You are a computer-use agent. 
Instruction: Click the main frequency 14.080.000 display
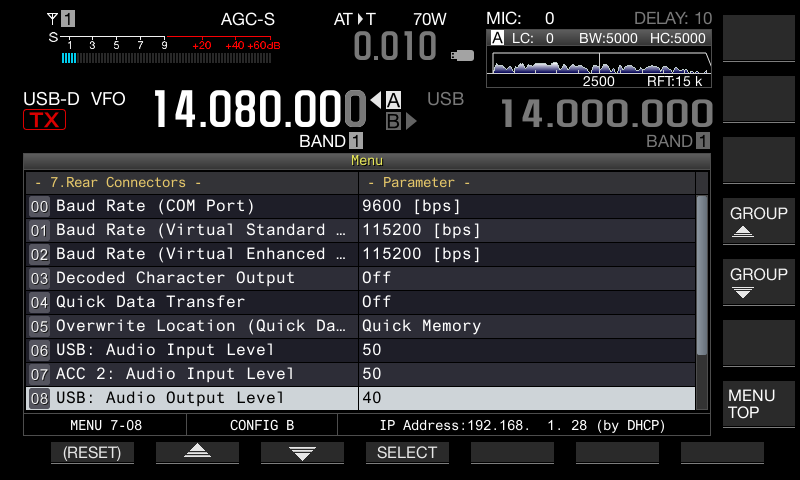(x=260, y=109)
